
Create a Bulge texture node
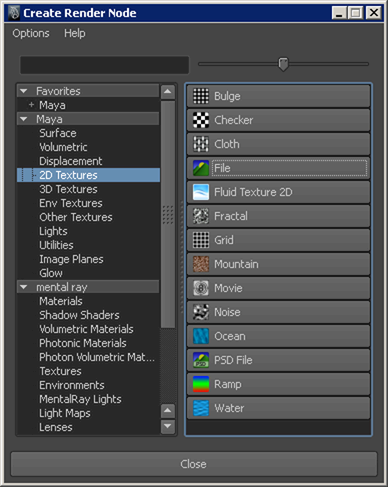pos(278,96)
